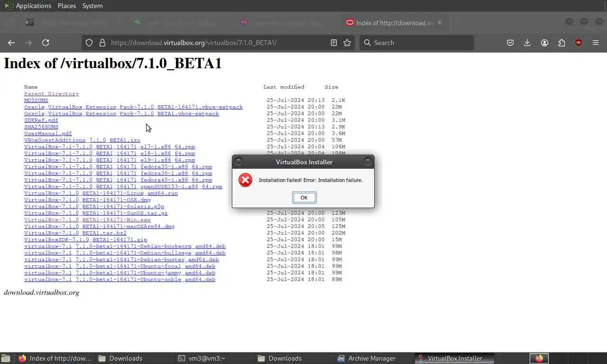Screen dimensions: 607x364
Task: Download the Debian bookworm deb
Action: click(x=125, y=246)
